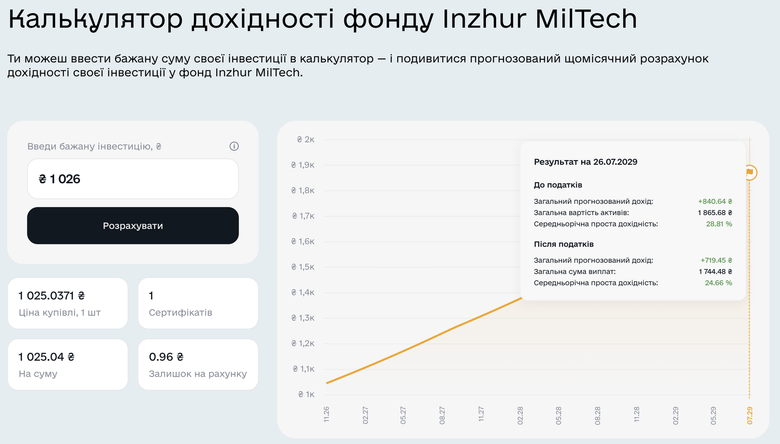Screen dimensions: 780x444
Task: Select the 1 744.48 ₴ payout value
Action: point(715,271)
